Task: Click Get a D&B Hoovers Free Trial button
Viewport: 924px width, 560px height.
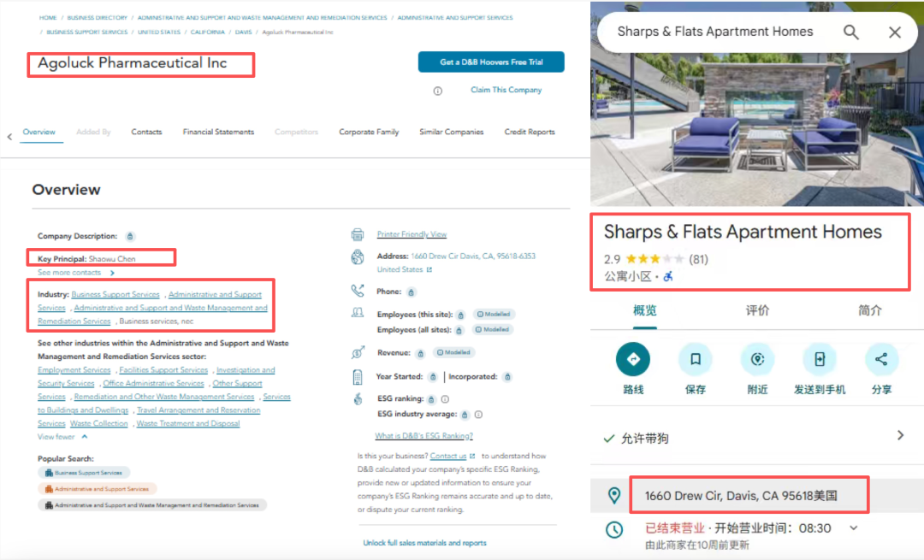Action: 491,62
